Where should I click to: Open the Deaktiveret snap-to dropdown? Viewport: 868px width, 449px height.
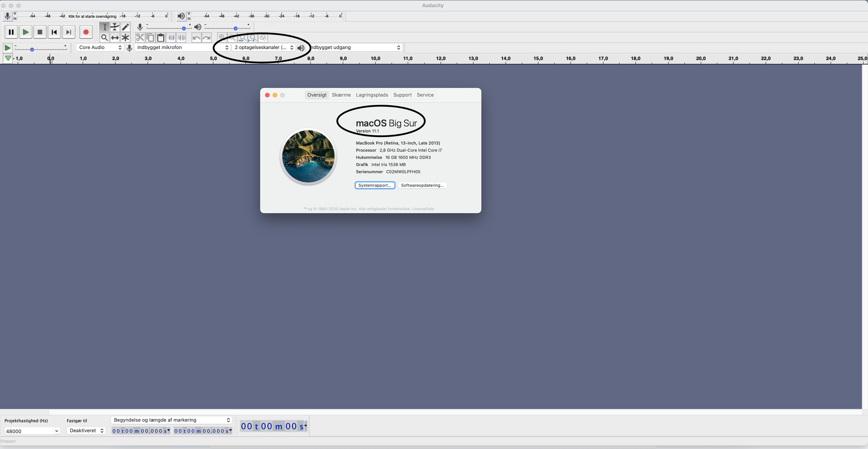coord(86,431)
